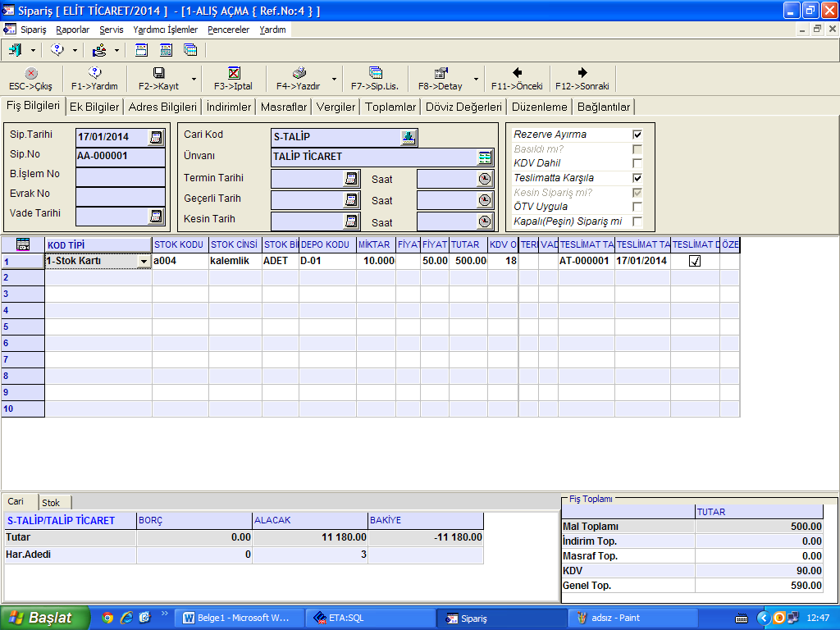Image resolution: width=840 pixels, height=630 pixels.
Task: Expand the F2 Kayıt dropdown arrow
Action: point(194,79)
